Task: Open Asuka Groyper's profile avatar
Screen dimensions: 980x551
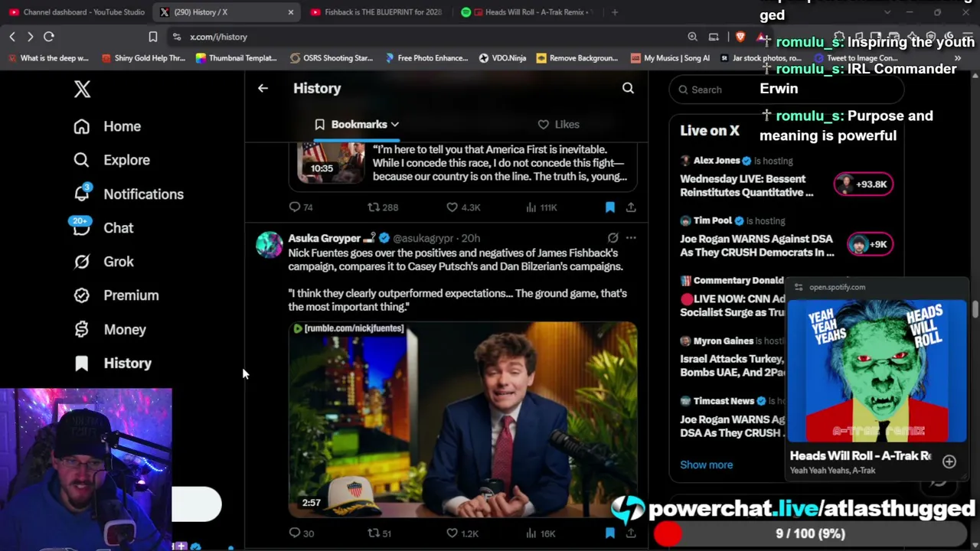Action: pos(269,245)
